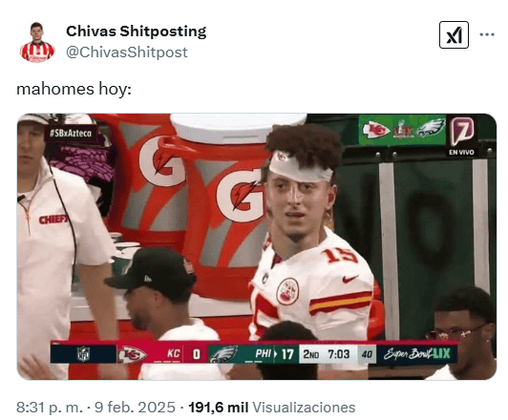Click the Chivas Shitposting profile avatar
This screenshot has width=508, height=420.
[37, 42]
